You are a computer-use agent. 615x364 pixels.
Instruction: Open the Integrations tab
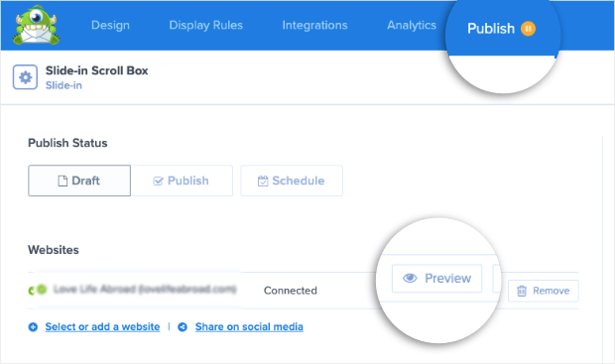pos(314,25)
